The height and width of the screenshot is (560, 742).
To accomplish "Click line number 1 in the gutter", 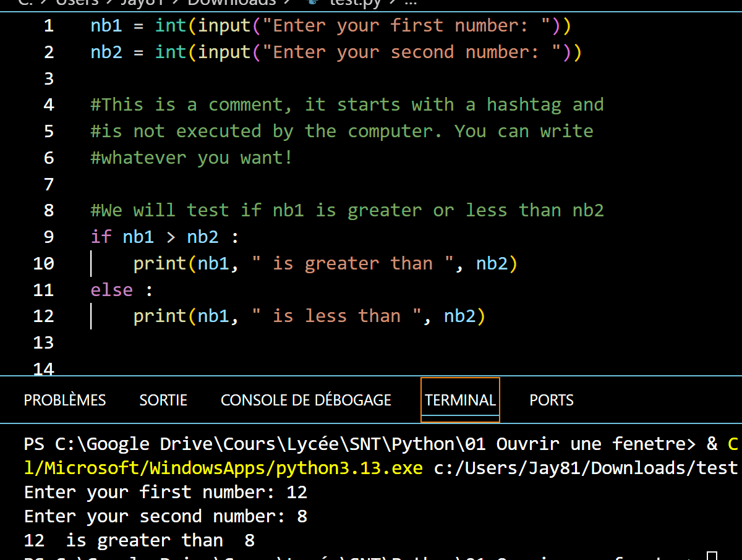I will pos(48,26).
